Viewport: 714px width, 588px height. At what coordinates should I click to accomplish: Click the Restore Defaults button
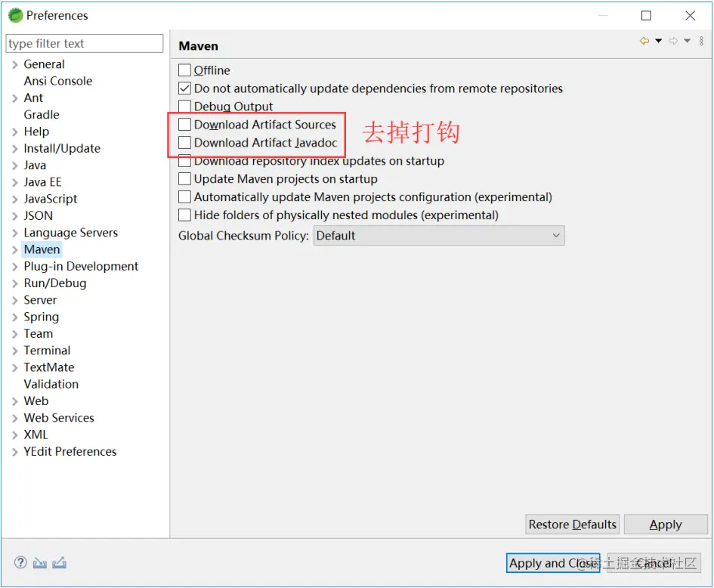pyautogui.click(x=572, y=525)
